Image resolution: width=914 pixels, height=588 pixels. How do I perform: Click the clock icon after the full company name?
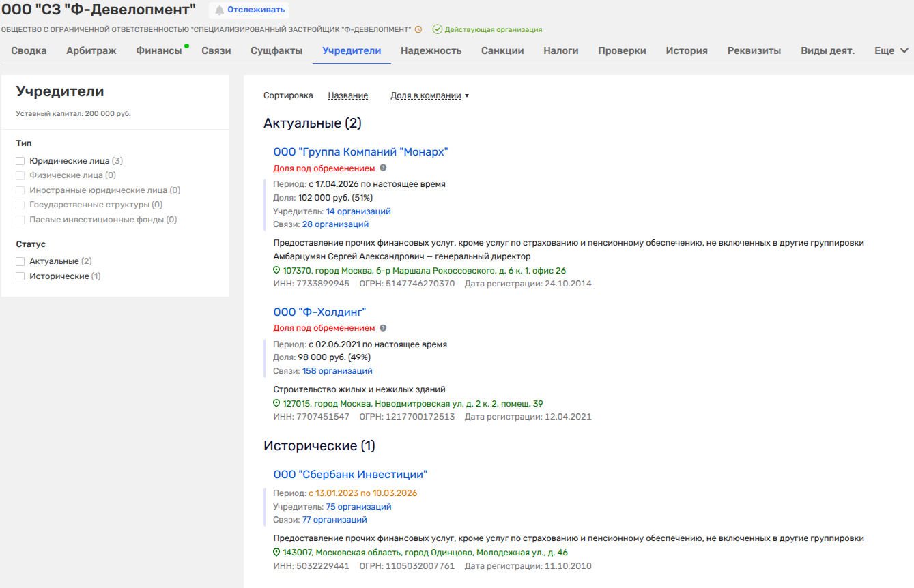click(418, 30)
